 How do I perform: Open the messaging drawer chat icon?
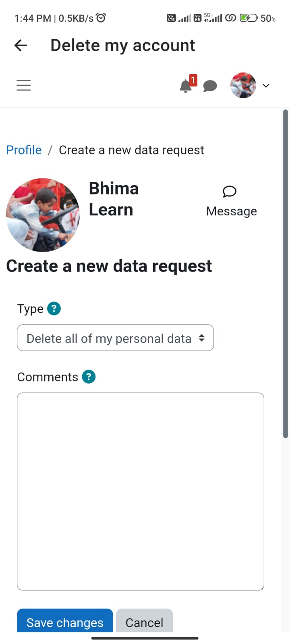(210, 86)
